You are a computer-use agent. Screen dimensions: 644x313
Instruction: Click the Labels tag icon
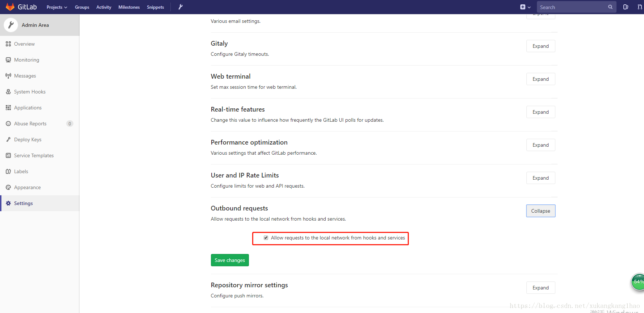click(8, 171)
